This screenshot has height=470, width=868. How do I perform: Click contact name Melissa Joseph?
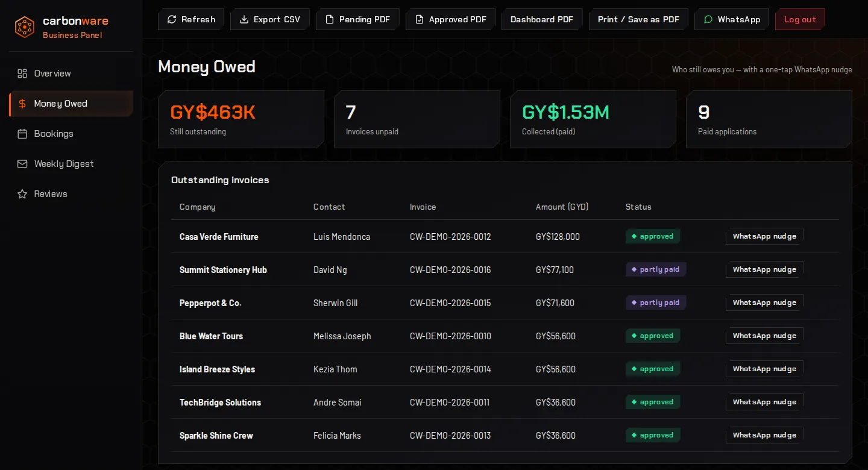[342, 336]
